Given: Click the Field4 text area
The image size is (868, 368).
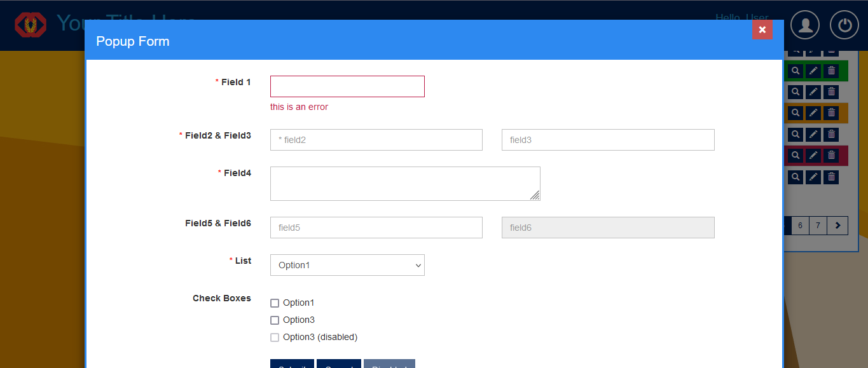Looking at the screenshot, I should click(405, 184).
